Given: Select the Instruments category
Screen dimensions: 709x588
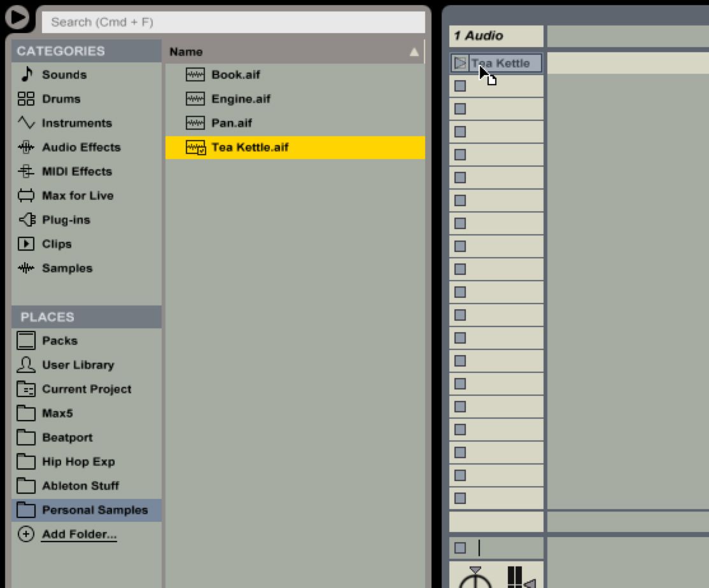Looking at the screenshot, I should tap(87, 123).
